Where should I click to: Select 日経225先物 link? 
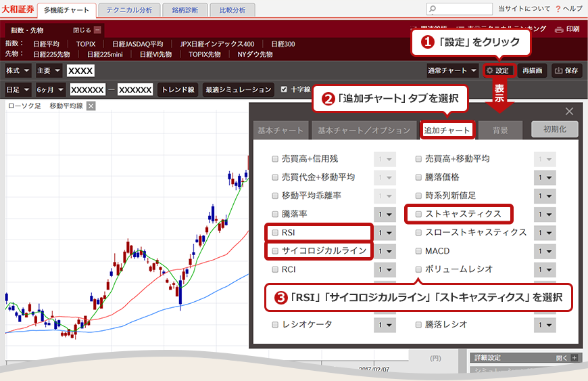click(x=52, y=54)
